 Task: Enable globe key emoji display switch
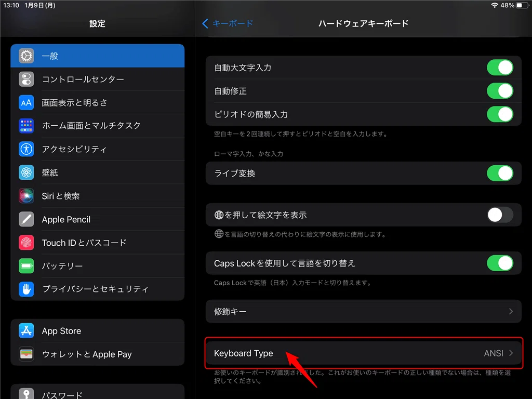point(500,215)
